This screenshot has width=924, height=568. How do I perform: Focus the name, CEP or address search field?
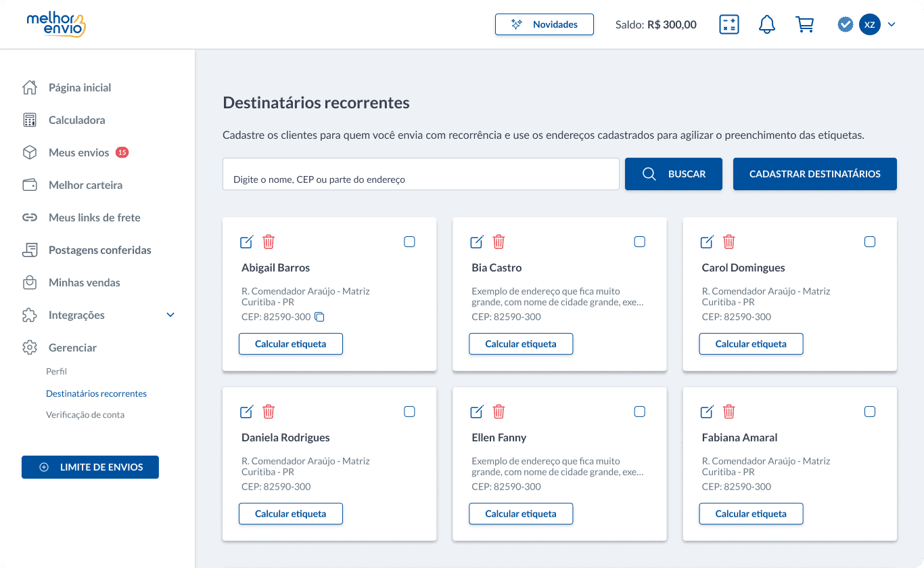click(x=421, y=174)
